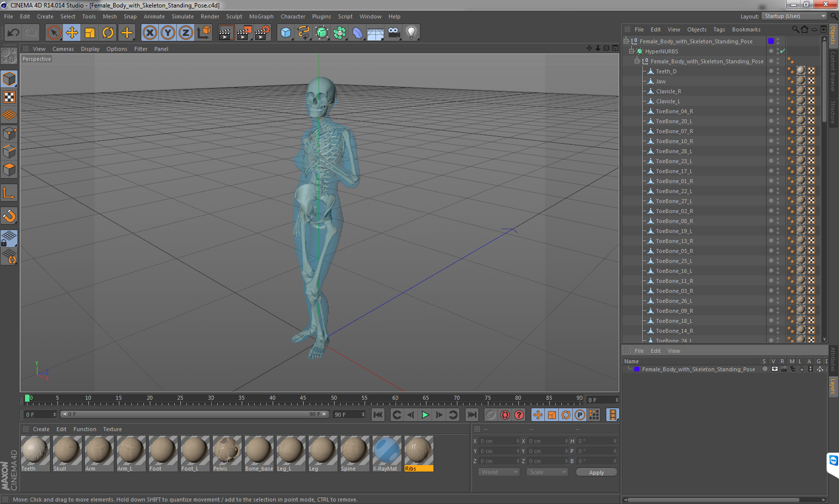The image size is (839, 504).
Task: Click frame 45 on the timeline ruler
Action: click(303, 399)
